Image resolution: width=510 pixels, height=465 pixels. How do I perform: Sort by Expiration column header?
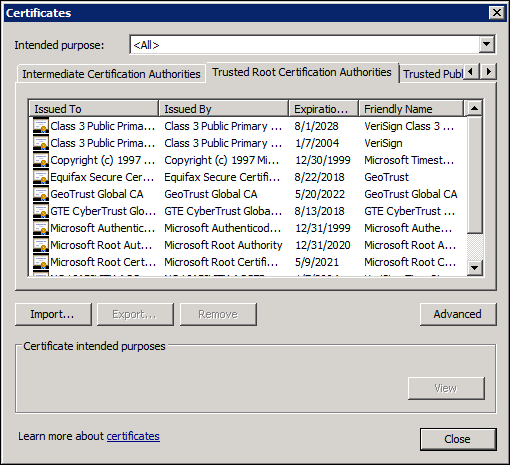pyautogui.click(x=324, y=109)
